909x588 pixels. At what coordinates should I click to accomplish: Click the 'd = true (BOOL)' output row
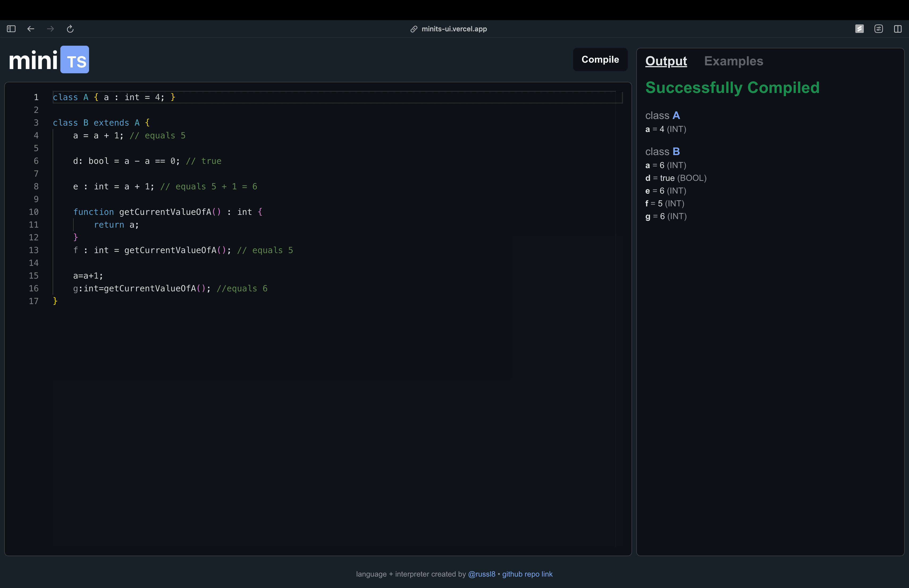click(676, 178)
